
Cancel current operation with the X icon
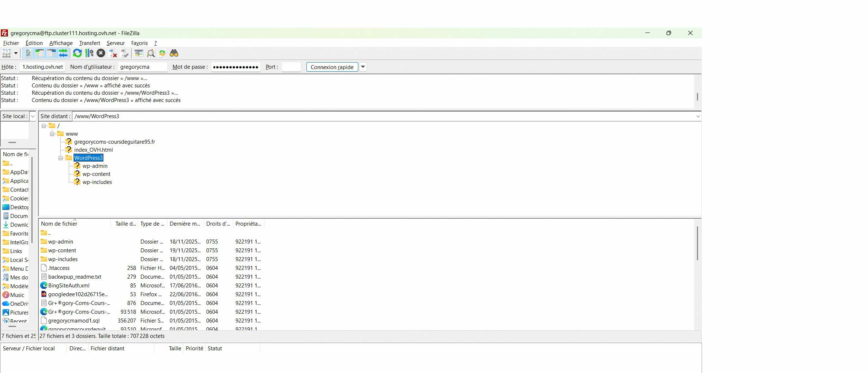coord(101,53)
